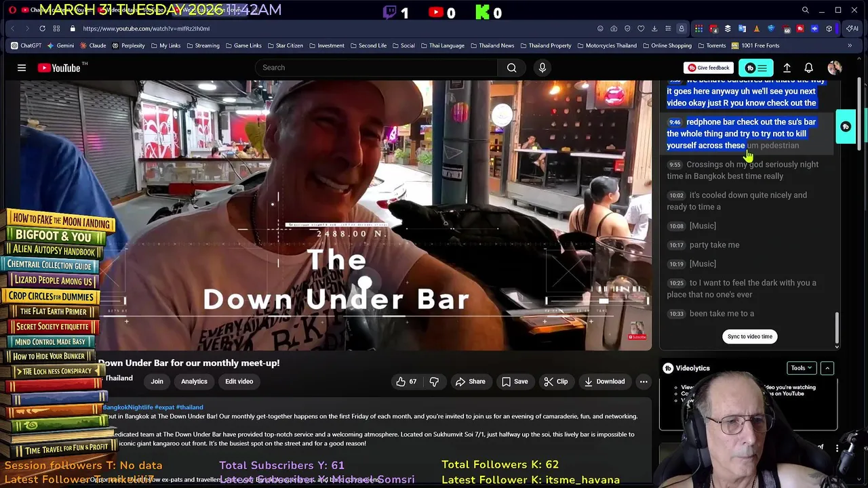Open the VLC cone extension icon

click(x=757, y=28)
